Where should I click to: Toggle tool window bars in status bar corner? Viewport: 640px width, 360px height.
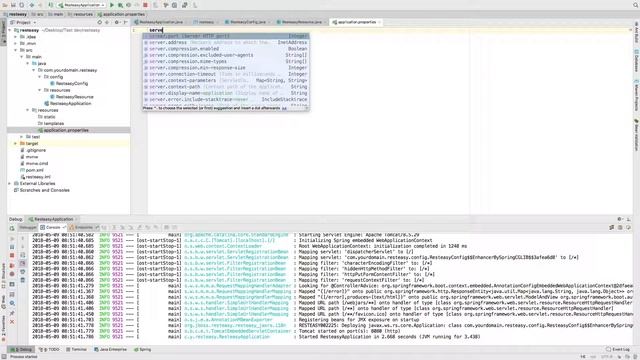[3, 357]
